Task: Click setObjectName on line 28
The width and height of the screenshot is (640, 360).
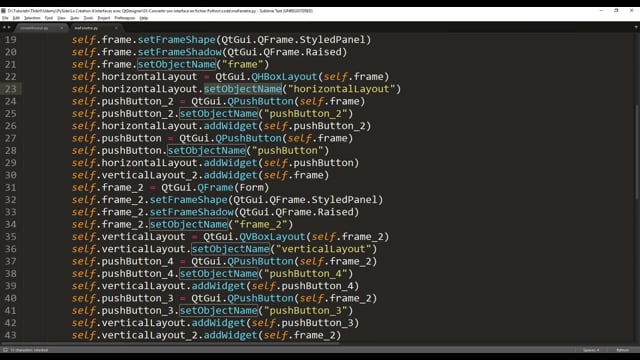Action: [207, 151]
